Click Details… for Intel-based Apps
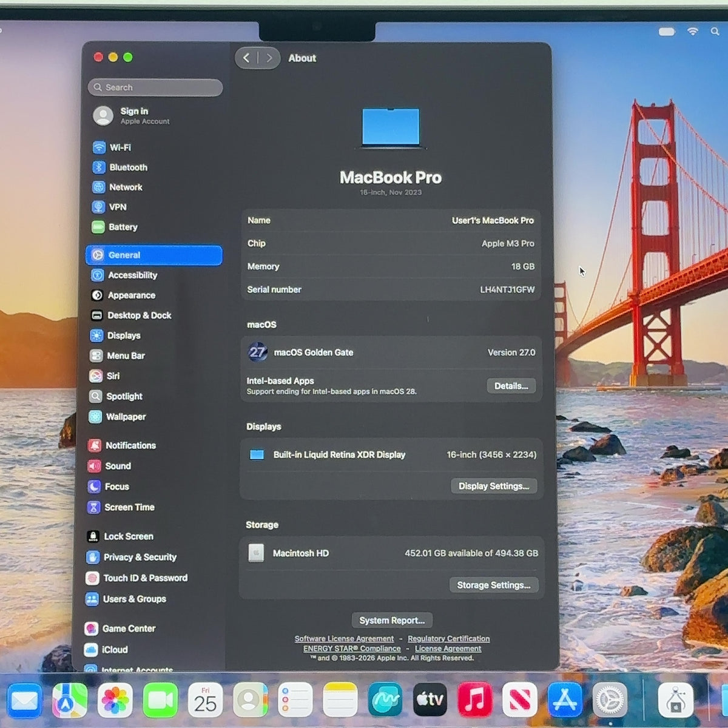The width and height of the screenshot is (728, 728). 511,386
